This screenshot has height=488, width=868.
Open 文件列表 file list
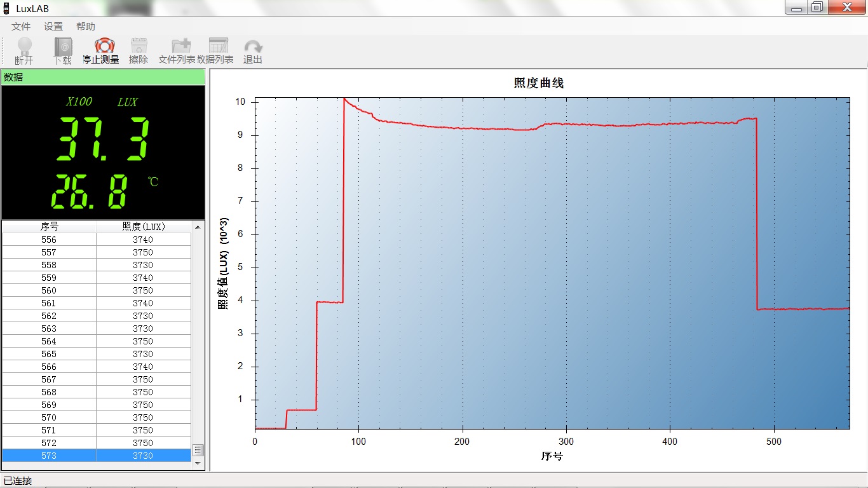coord(177,51)
